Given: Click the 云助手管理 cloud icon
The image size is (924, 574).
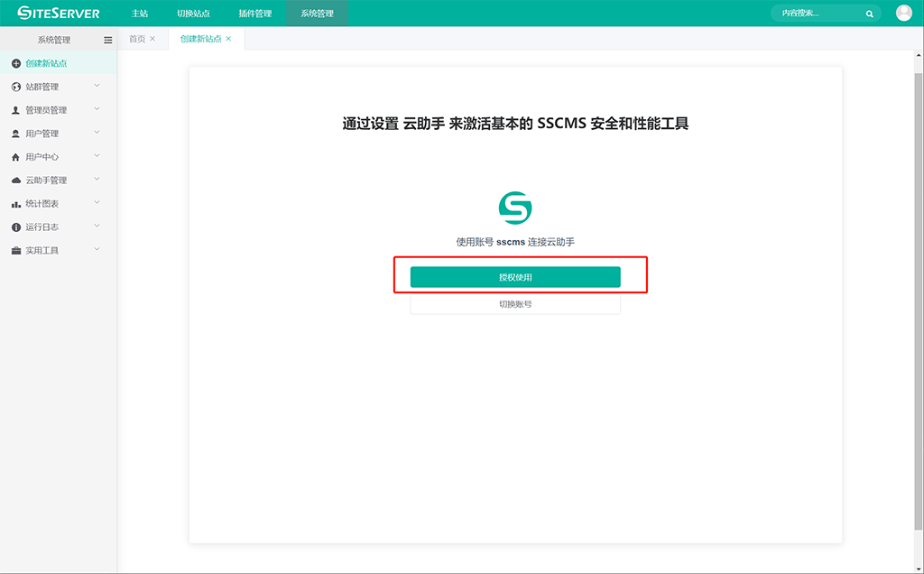Looking at the screenshot, I should coord(16,181).
